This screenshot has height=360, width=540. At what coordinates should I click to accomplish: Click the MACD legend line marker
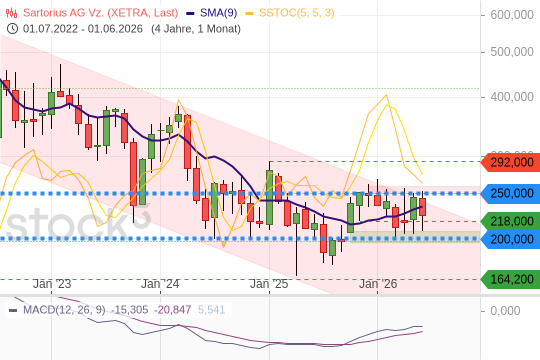(13, 310)
